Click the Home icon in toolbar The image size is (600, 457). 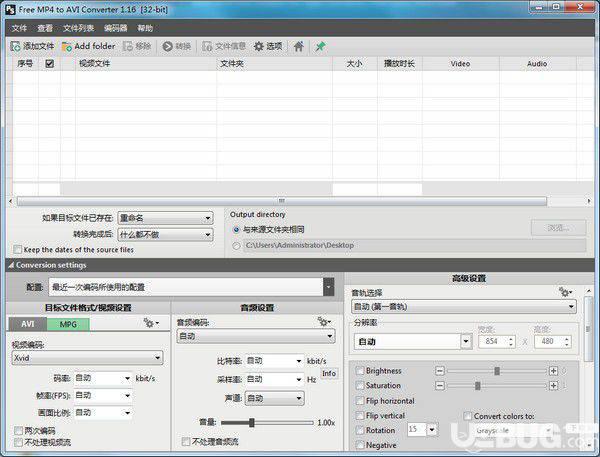299,46
